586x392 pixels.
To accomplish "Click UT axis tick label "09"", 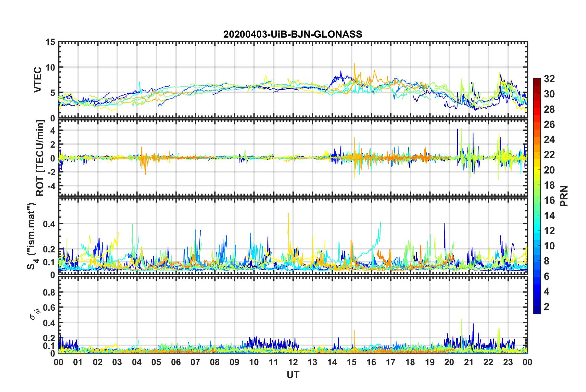I will (234, 362).
